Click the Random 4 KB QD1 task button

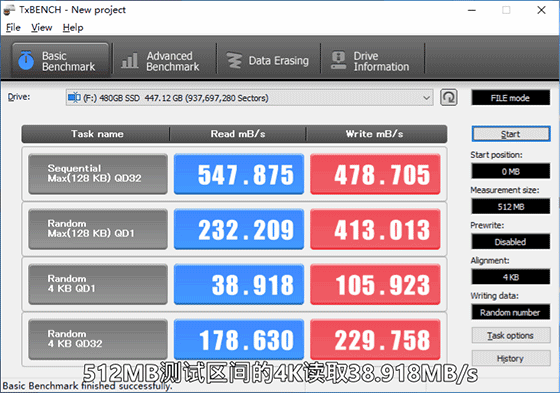tap(98, 284)
